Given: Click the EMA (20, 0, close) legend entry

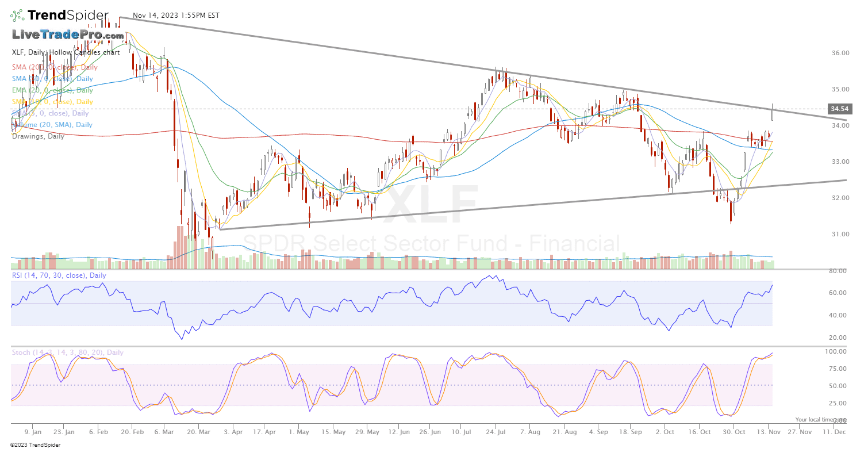Looking at the screenshot, I should 52,90.
